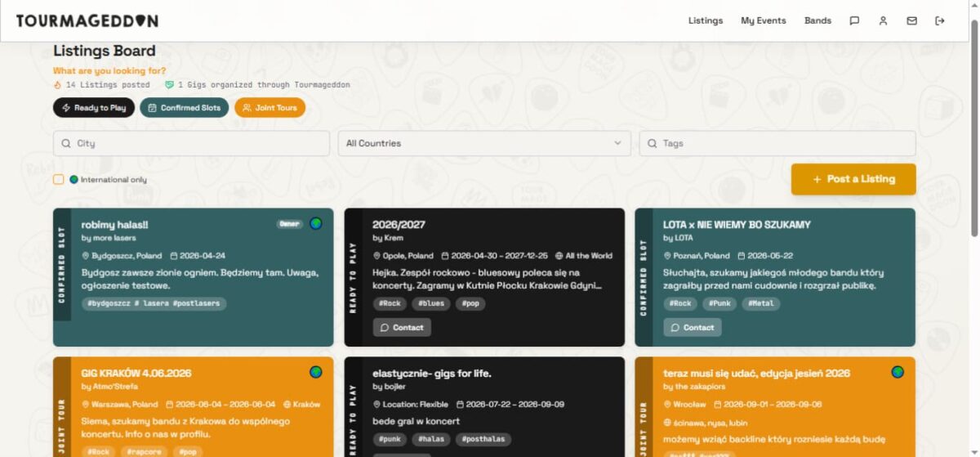Viewport: 980px width, 457px height.
Task: Open the user profile icon
Action: (x=883, y=20)
